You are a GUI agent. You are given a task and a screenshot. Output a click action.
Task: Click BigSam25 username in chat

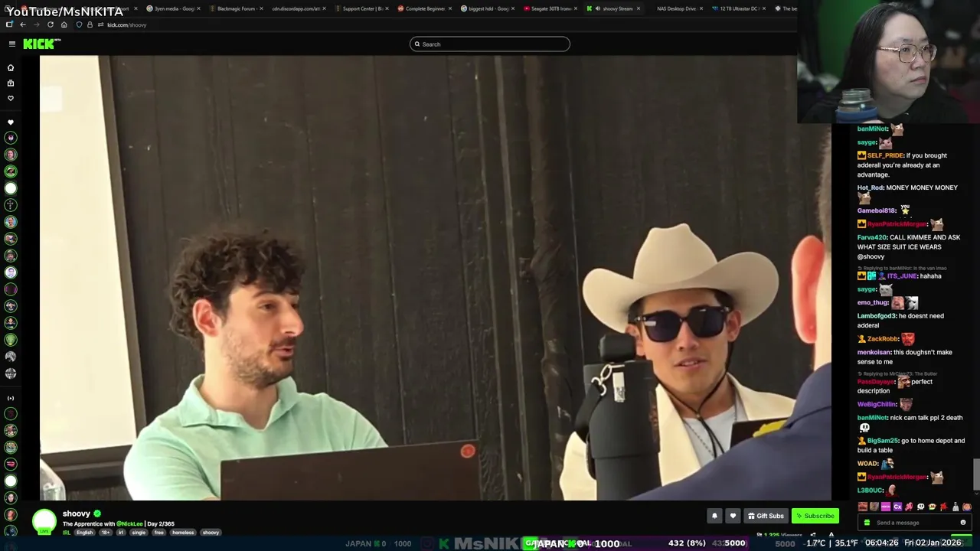pos(884,441)
